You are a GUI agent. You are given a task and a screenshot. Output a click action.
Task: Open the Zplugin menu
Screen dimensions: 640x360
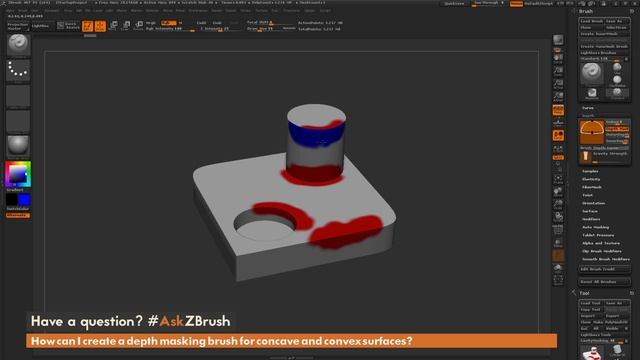[x=310, y=11]
